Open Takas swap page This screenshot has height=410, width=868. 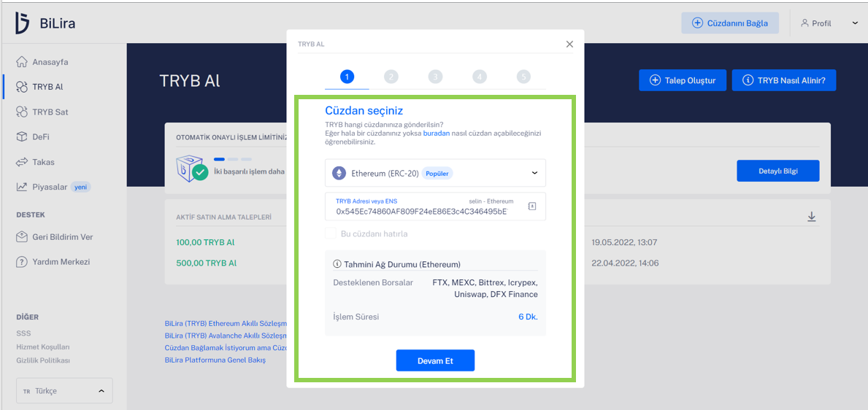pyautogui.click(x=36, y=162)
